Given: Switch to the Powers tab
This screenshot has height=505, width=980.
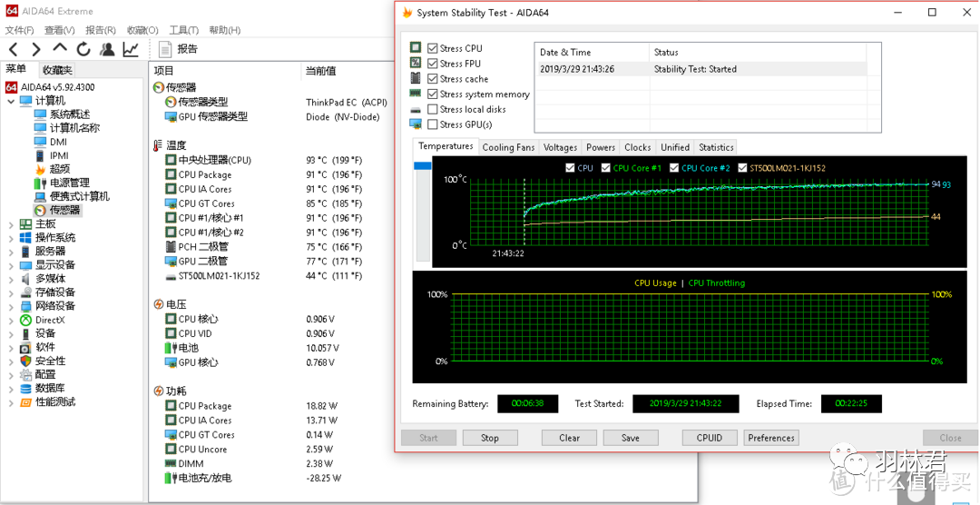Looking at the screenshot, I should 601,147.
